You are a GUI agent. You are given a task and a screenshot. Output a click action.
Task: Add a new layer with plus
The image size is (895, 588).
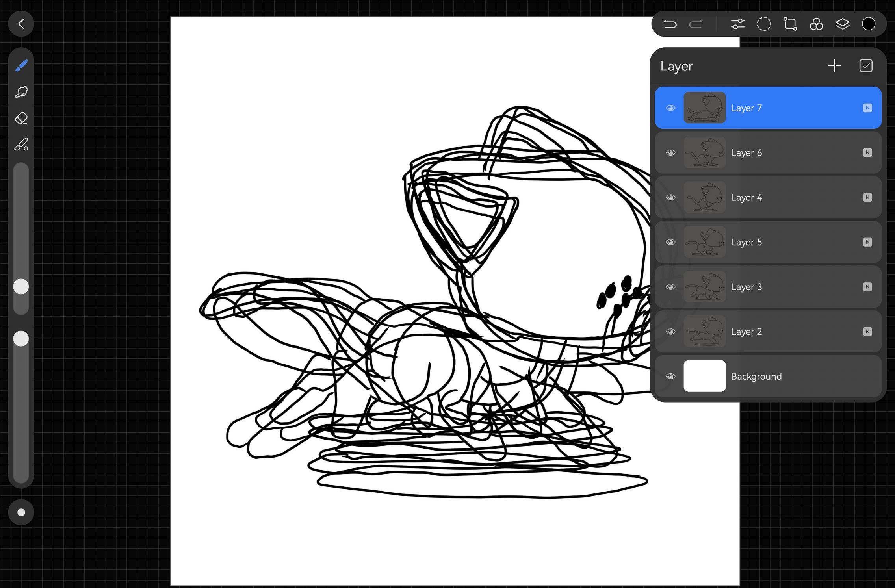pyautogui.click(x=834, y=66)
